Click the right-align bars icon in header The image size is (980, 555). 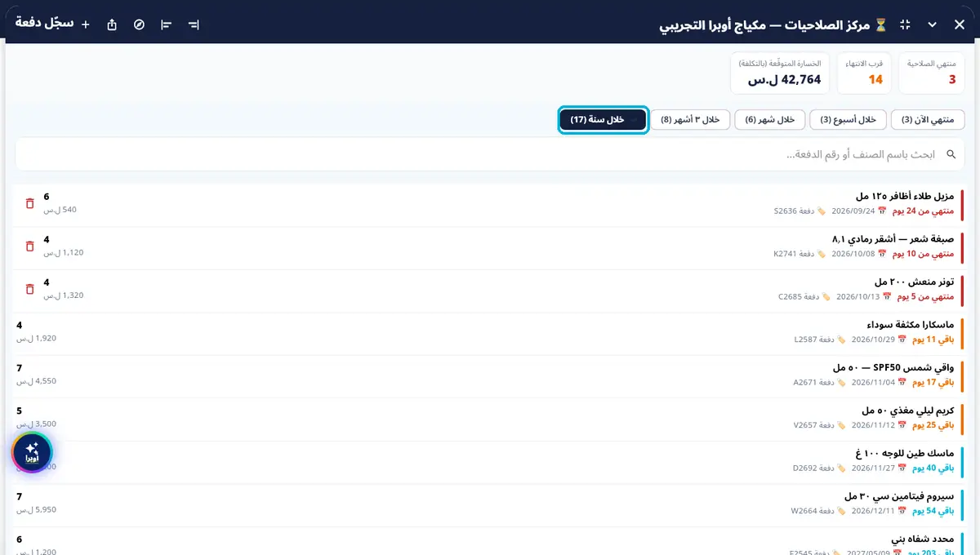[194, 24]
